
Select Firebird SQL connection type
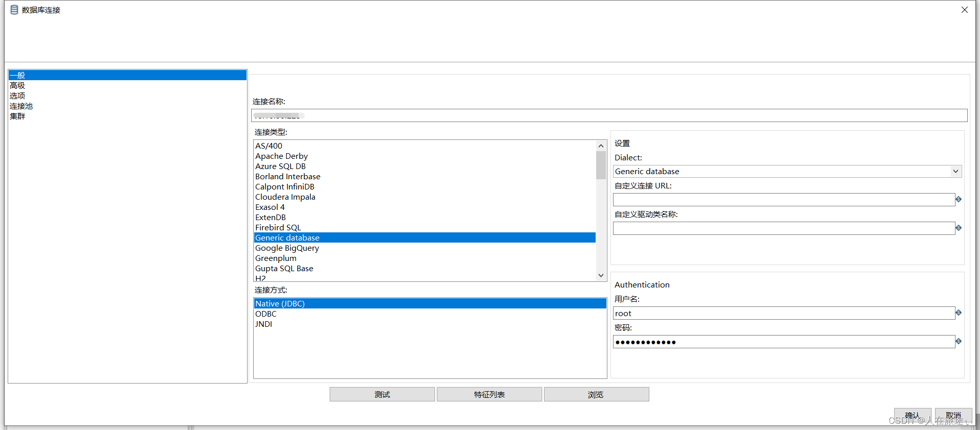point(425,227)
